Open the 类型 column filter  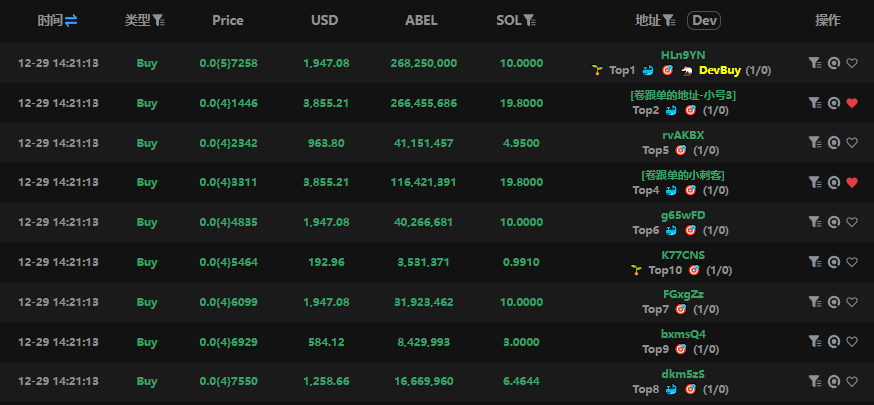tap(159, 20)
